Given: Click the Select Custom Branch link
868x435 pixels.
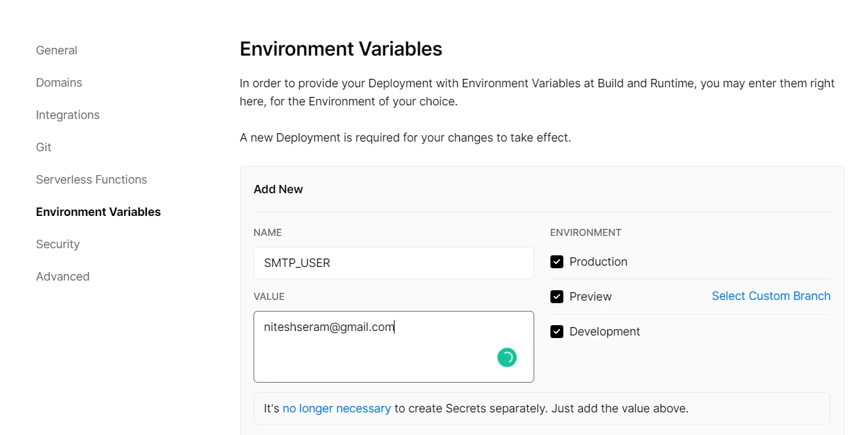Looking at the screenshot, I should pos(771,295).
